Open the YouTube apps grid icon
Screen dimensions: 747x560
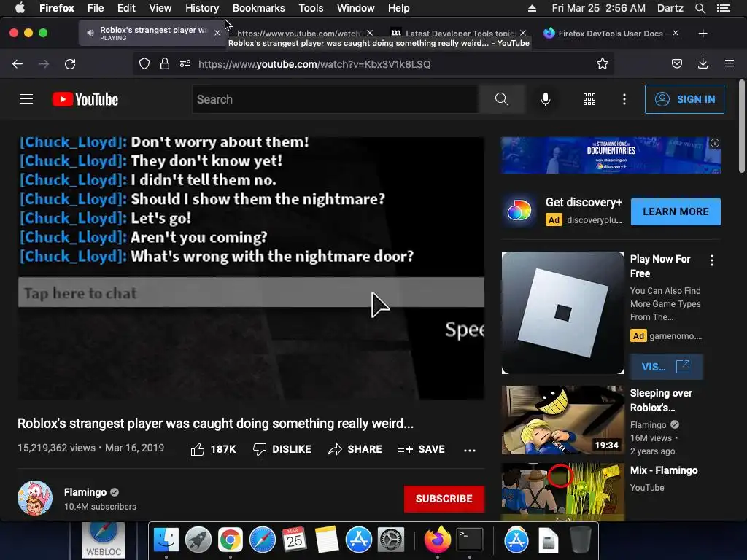(589, 99)
